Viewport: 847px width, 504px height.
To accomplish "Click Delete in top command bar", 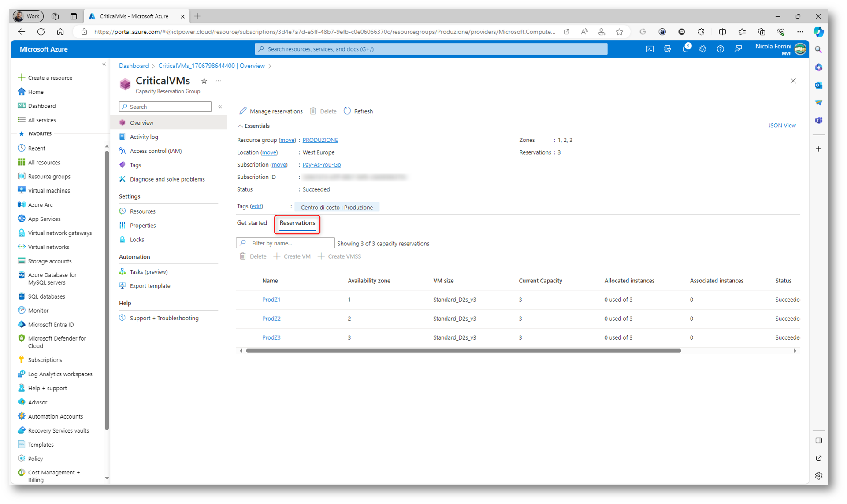I will coord(323,111).
